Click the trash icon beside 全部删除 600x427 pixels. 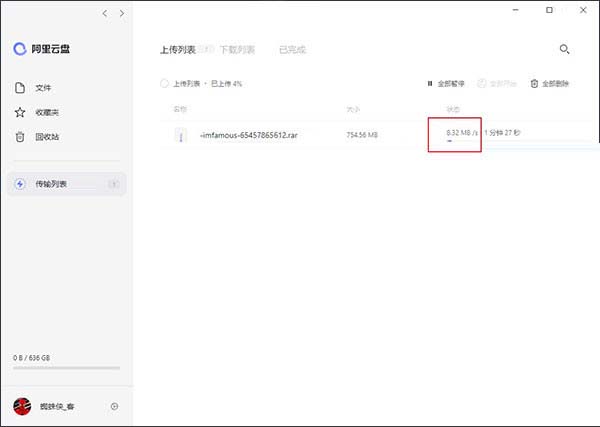[535, 83]
